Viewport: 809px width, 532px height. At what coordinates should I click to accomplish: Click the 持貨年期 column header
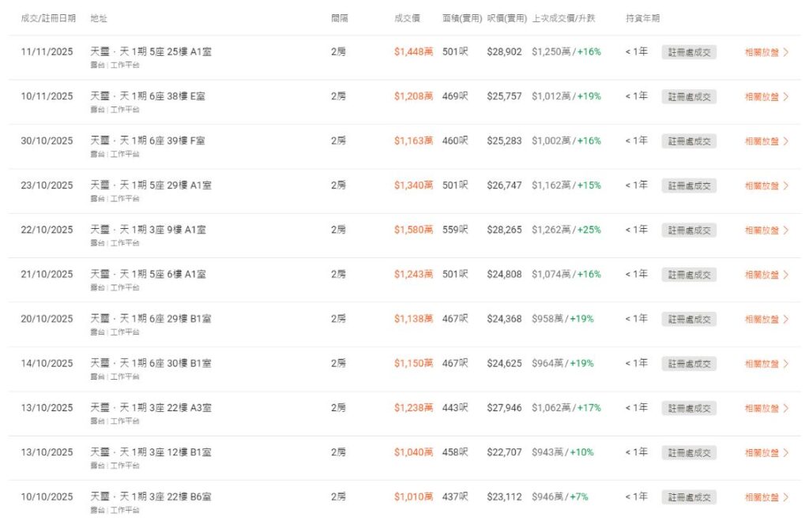click(x=642, y=17)
